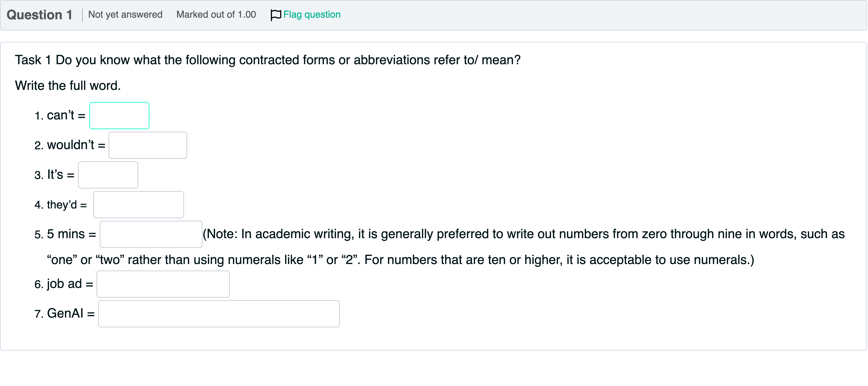Focus the answer box for can't
Viewport: 868px width, 386px height.
tap(119, 115)
